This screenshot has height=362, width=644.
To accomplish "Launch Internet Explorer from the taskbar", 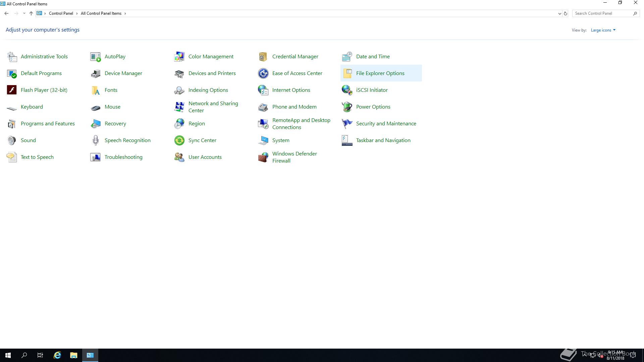I will tap(57, 355).
